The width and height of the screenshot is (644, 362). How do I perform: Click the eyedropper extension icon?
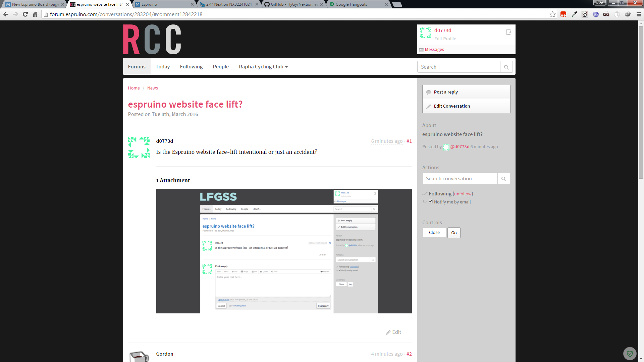coord(574,14)
